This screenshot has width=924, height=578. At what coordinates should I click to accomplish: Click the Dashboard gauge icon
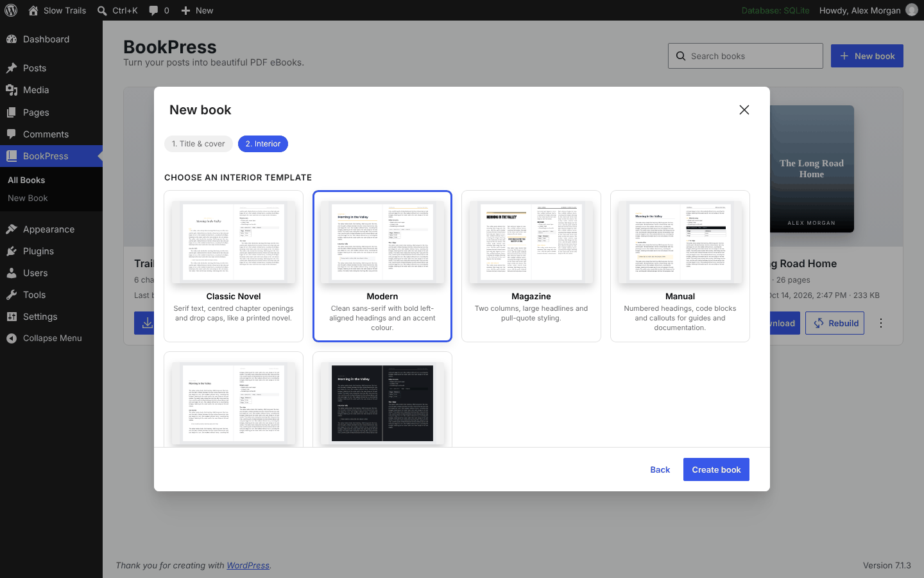[x=12, y=39]
